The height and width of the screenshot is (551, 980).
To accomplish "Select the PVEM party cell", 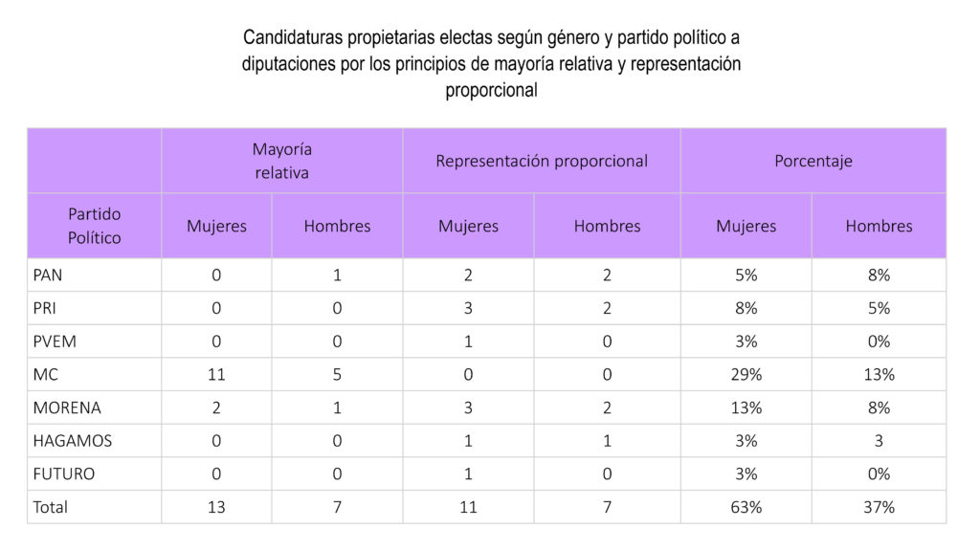I will coord(54,342).
